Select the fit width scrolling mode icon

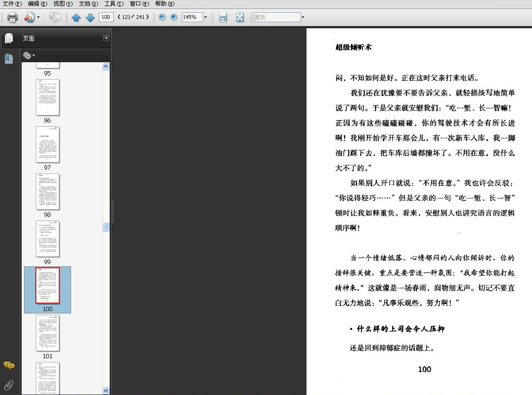(223, 17)
